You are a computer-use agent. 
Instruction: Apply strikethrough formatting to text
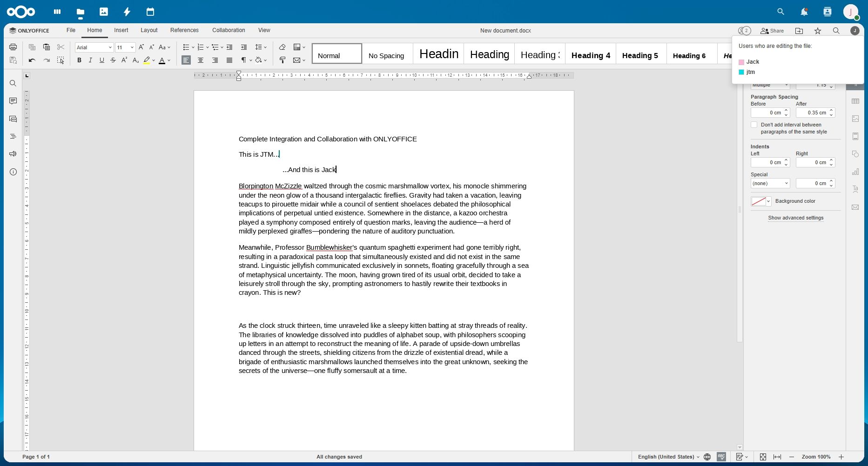[x=113, y=60]
